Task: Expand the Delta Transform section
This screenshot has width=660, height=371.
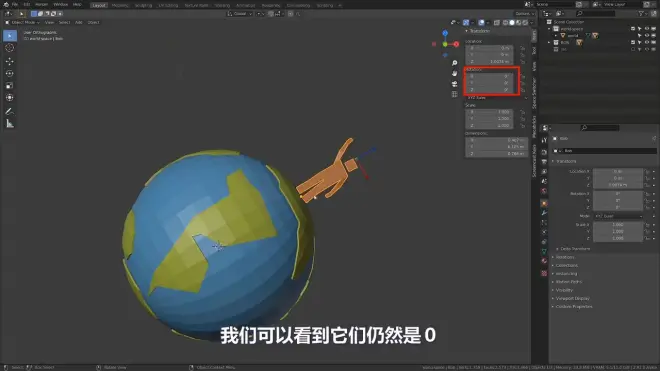Action: pos(575,249)
